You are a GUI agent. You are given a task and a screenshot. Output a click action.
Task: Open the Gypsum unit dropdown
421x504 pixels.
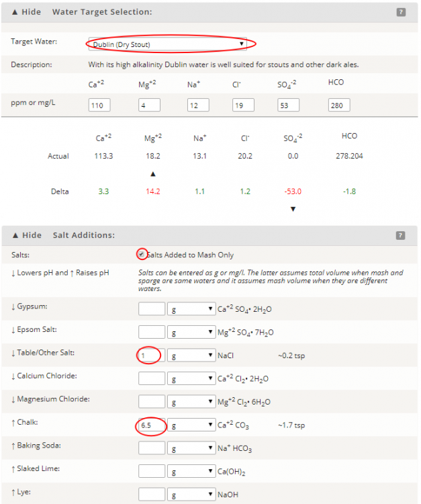(x=191, y=309)
